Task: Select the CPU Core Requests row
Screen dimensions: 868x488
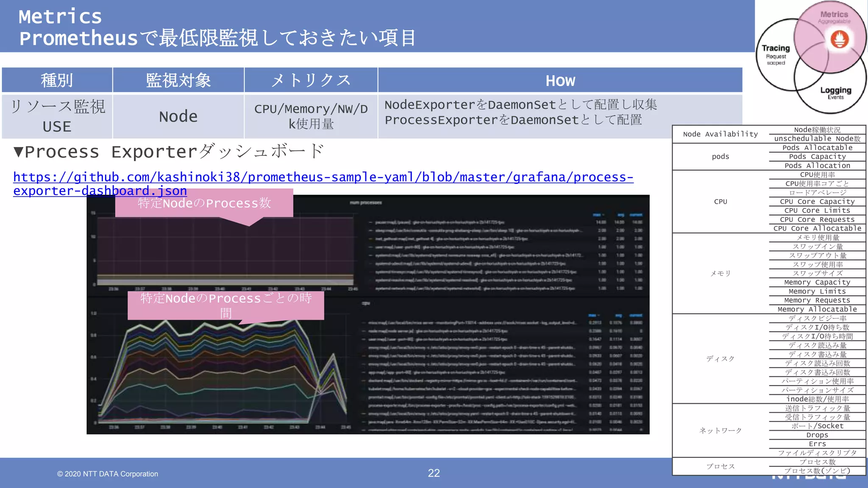Action: [x=817, y=219]
